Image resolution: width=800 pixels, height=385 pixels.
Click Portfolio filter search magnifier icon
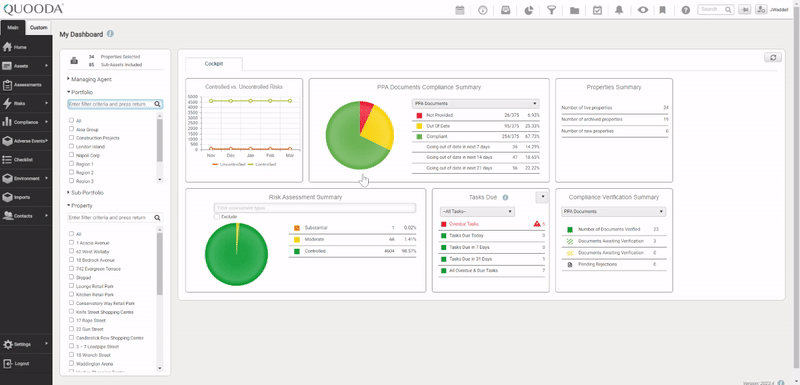coord(158,104)
